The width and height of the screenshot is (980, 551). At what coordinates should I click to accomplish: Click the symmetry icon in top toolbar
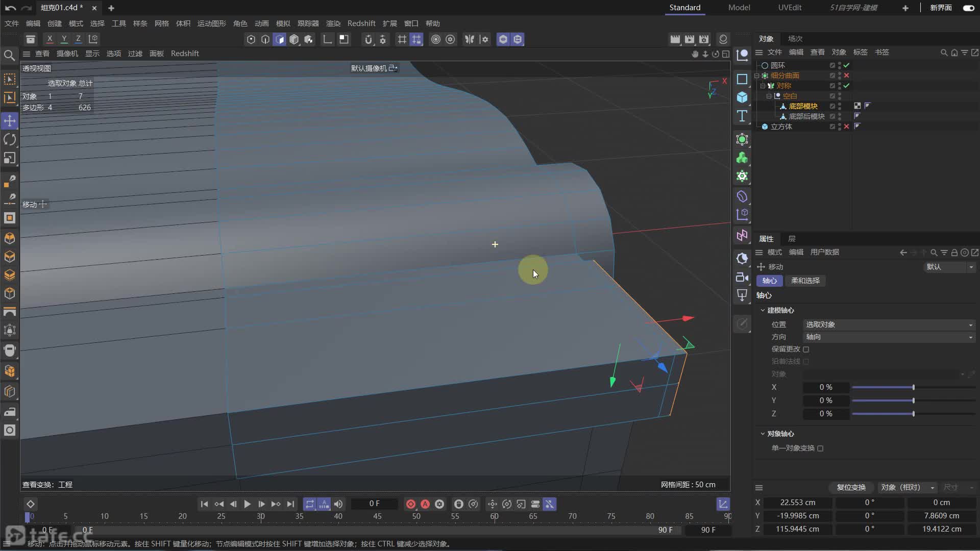[x=470, y=39]
